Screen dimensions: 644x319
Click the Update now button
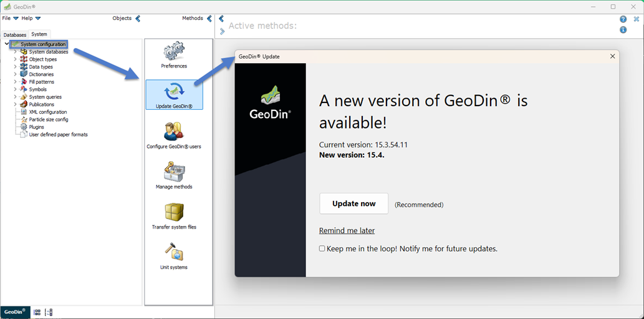(353, 204)
